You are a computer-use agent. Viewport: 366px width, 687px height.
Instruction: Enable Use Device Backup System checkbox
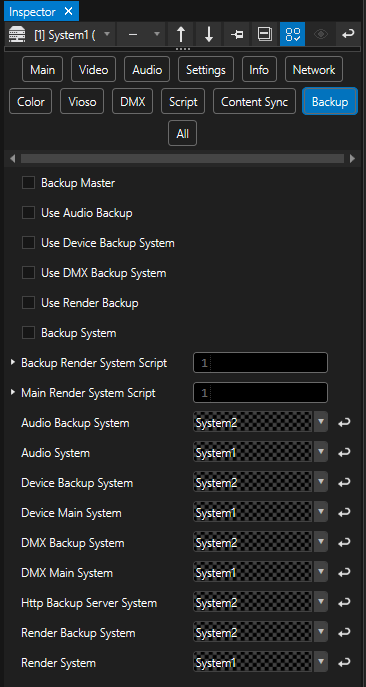28,243
